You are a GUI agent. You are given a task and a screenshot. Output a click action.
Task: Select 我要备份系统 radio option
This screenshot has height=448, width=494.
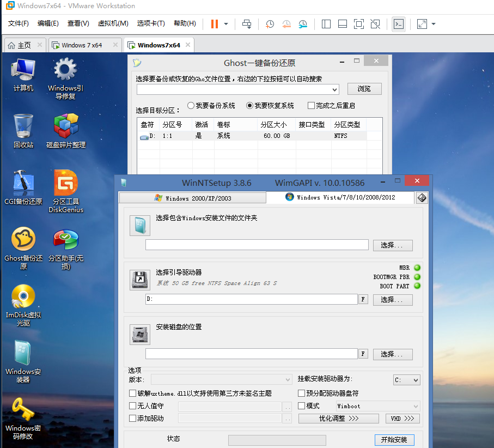(191, 105)
